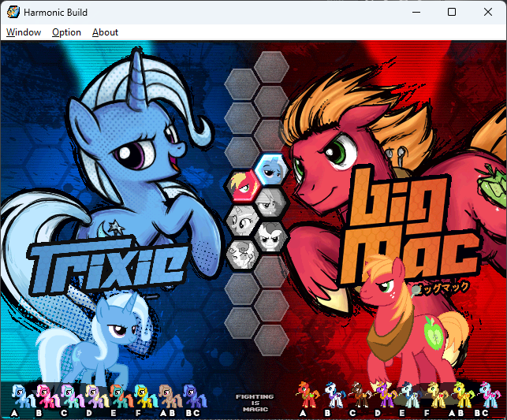Choose Trixie's dark-blue palette BC
The image size is (507, 420).
pos(195,396)
